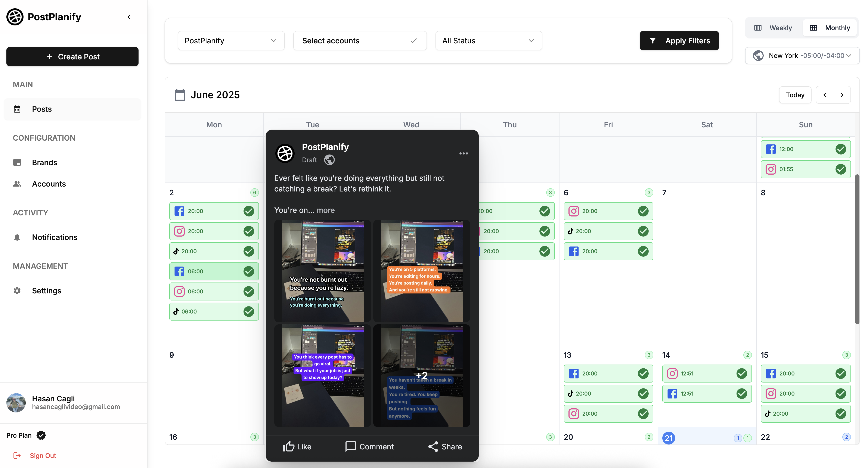The height and width of the screenshot is (468, 868).
Task: Click the Like button in preview
Action: point(297,447)
